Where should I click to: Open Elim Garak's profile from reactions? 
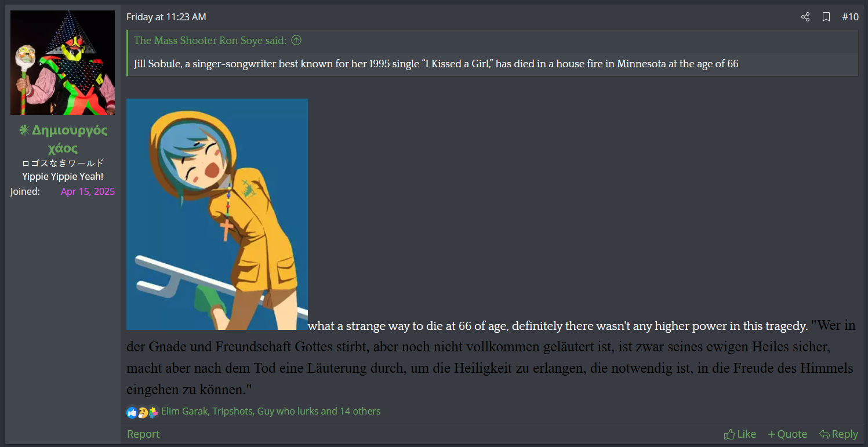(184, 411)
